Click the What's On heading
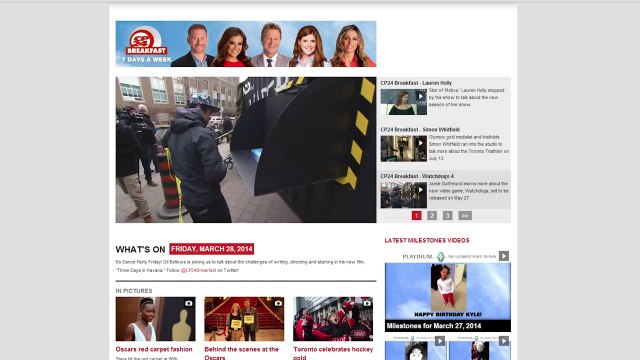 point(140,249)
